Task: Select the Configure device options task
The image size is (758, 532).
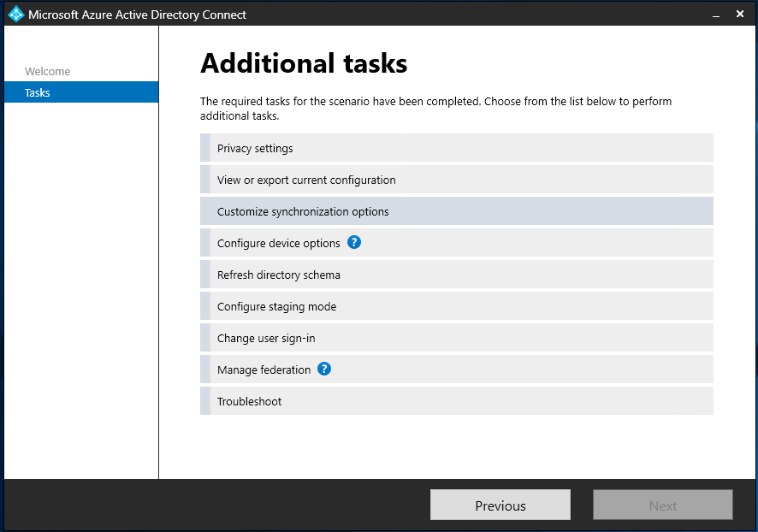Action: coord(278,244)
